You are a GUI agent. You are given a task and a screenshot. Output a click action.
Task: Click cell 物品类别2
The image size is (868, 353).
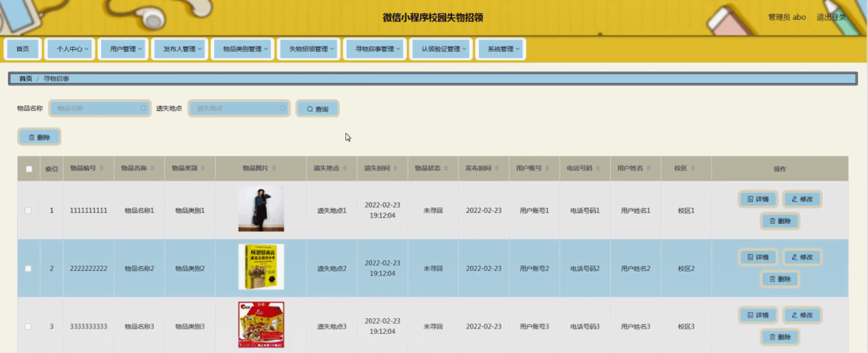pos(190,268)
